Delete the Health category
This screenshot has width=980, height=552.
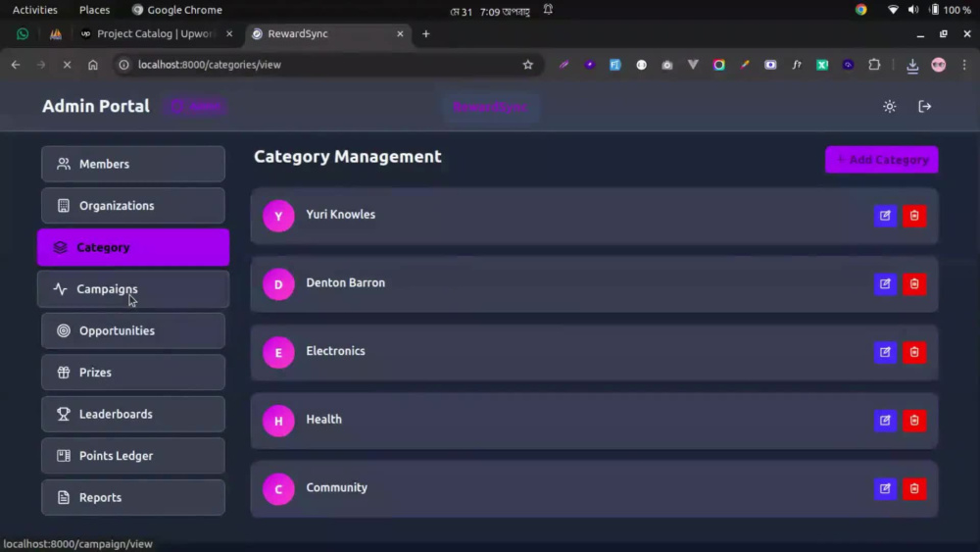[x=914, y=420]
